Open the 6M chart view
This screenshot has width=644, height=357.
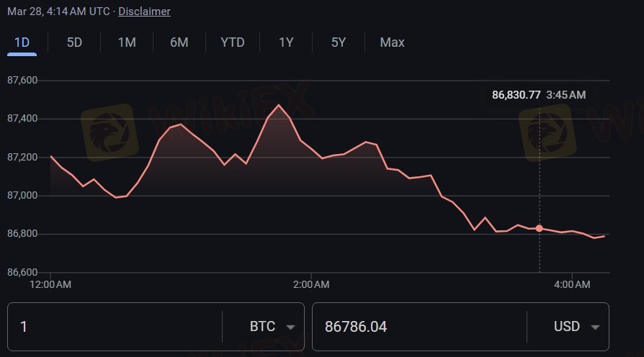point(179,42)
